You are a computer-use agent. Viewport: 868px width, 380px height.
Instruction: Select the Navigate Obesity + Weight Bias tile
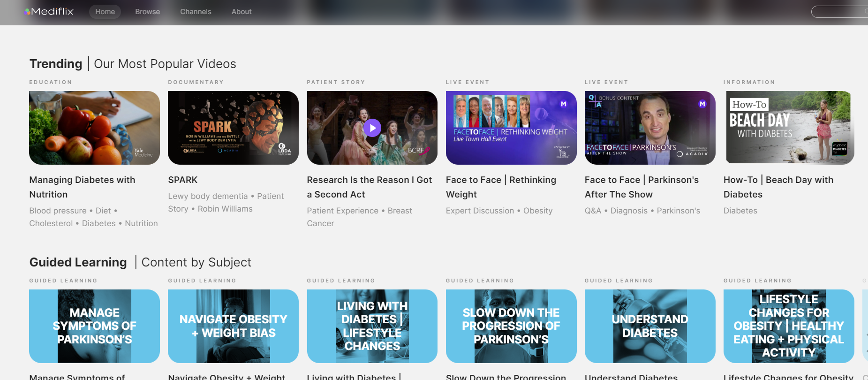click(233, 326)
